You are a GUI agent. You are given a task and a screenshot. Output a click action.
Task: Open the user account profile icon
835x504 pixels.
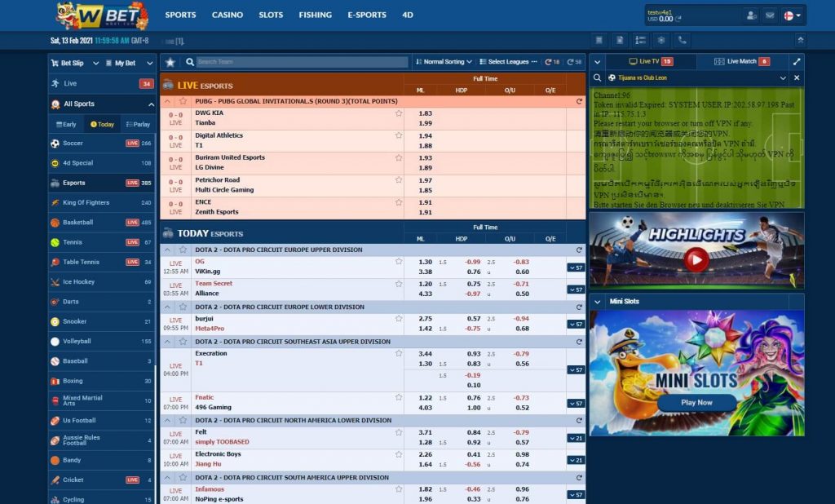[751, 15]
